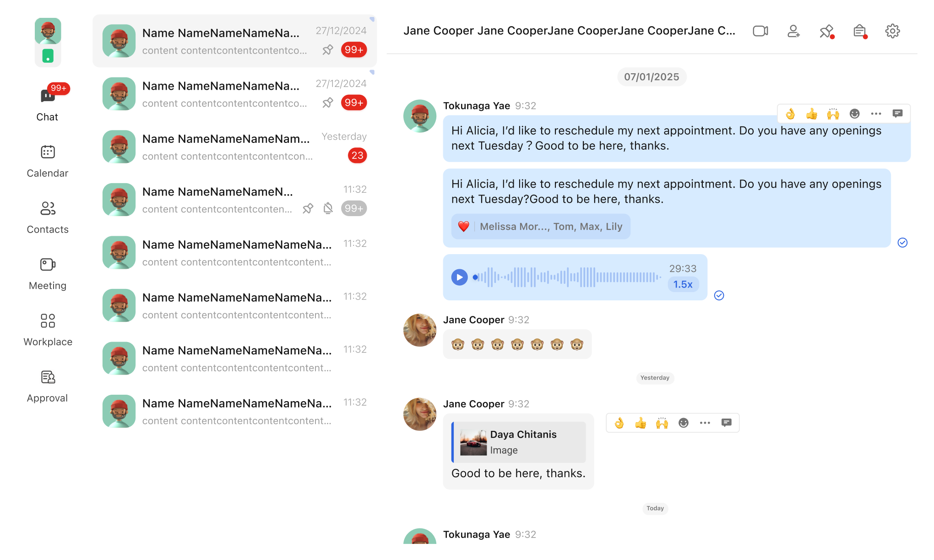Open the emoji picker on the hover toolbar
Screen dimensions: 934x560
coord(854,113)
